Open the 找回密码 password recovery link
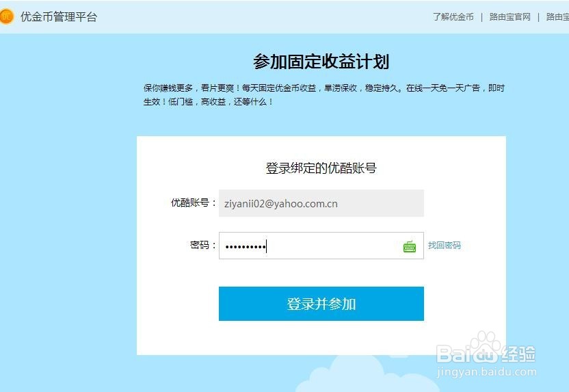The image size is (569, 392). click(x=444, y=246)
